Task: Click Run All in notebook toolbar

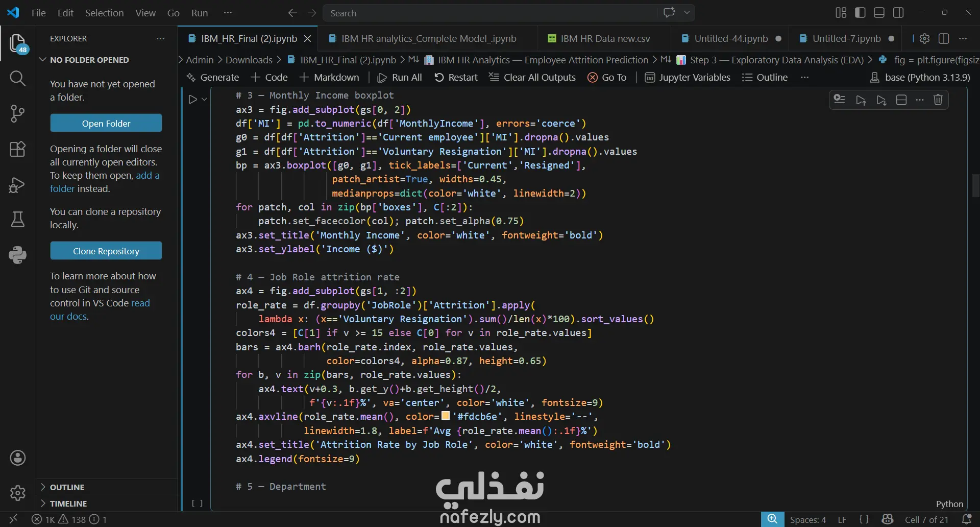Action: (x=400, y=77)
